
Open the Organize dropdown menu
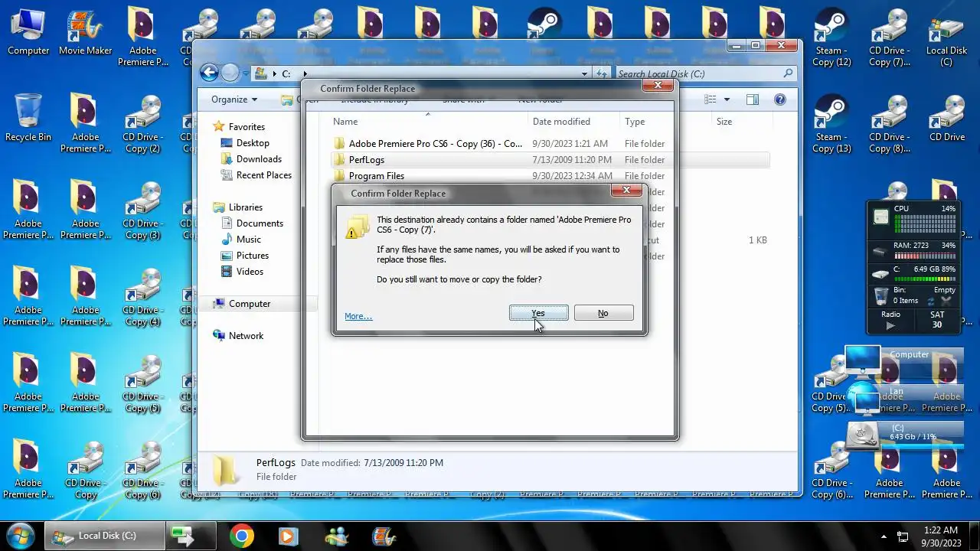point(234,99)
